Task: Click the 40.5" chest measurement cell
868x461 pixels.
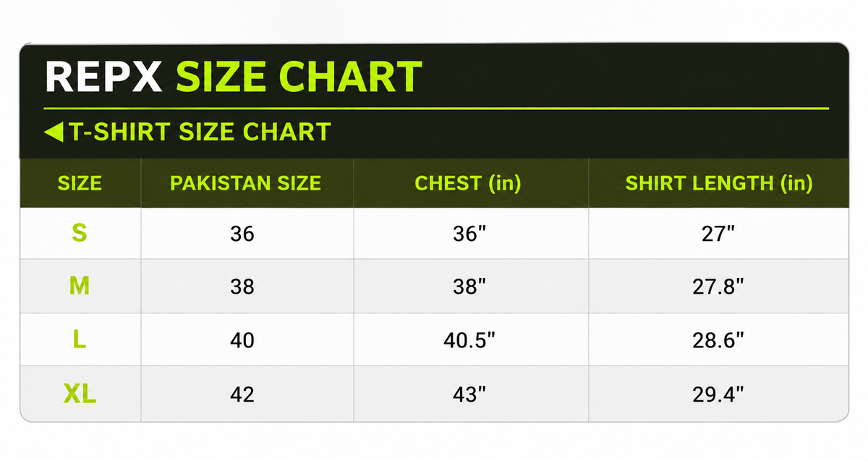Action: (470, 339)
